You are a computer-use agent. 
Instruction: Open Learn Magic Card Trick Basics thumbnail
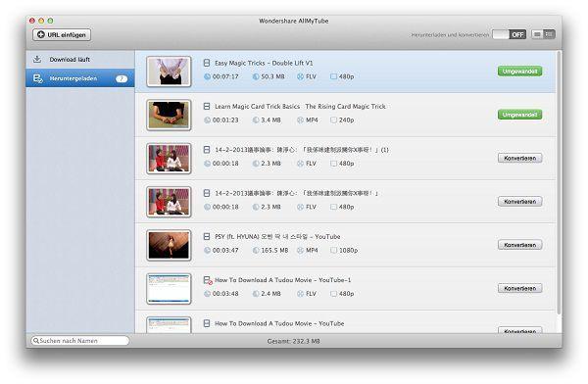(x=169, y=115)
